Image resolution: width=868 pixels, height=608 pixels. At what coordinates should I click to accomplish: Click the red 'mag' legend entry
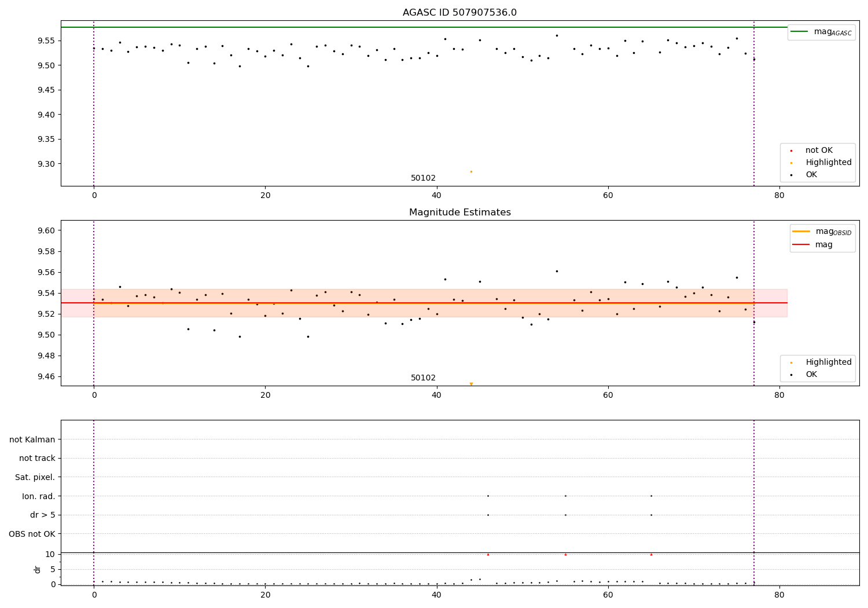pos(812,245)
